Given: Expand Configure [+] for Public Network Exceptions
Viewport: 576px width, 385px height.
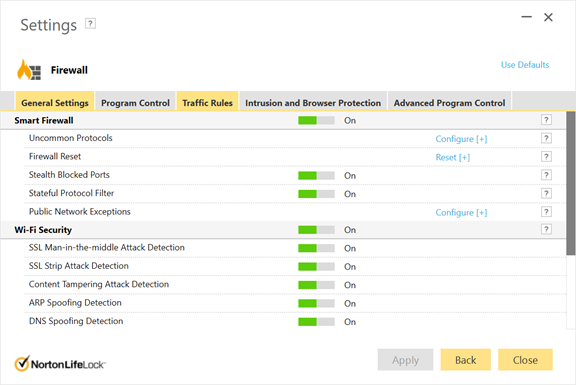Looking at the screenshot, I should (x=461, y=212).
